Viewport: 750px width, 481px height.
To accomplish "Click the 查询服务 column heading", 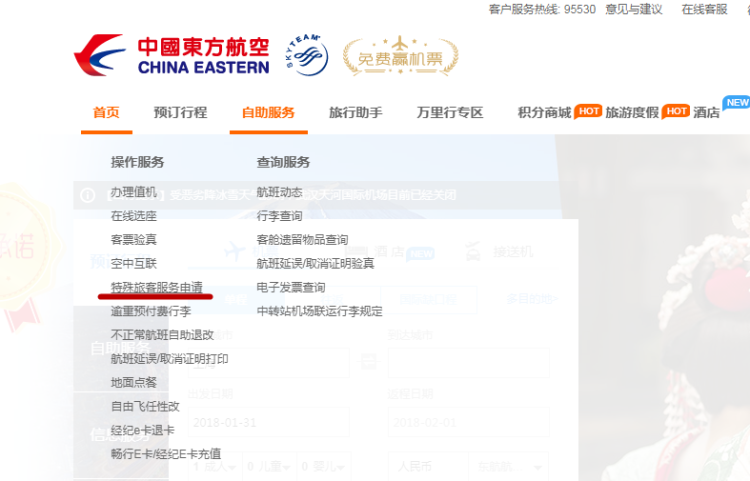I will 283,162.
